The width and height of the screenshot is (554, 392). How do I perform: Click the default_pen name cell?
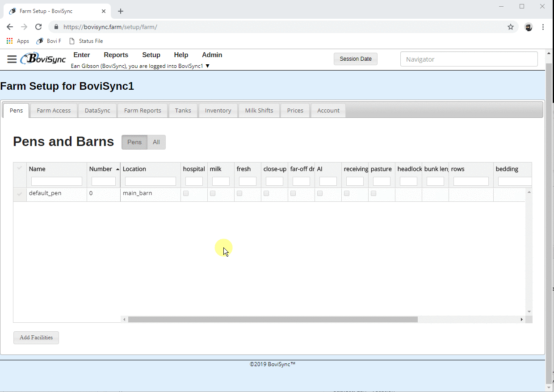pos(57,195)
